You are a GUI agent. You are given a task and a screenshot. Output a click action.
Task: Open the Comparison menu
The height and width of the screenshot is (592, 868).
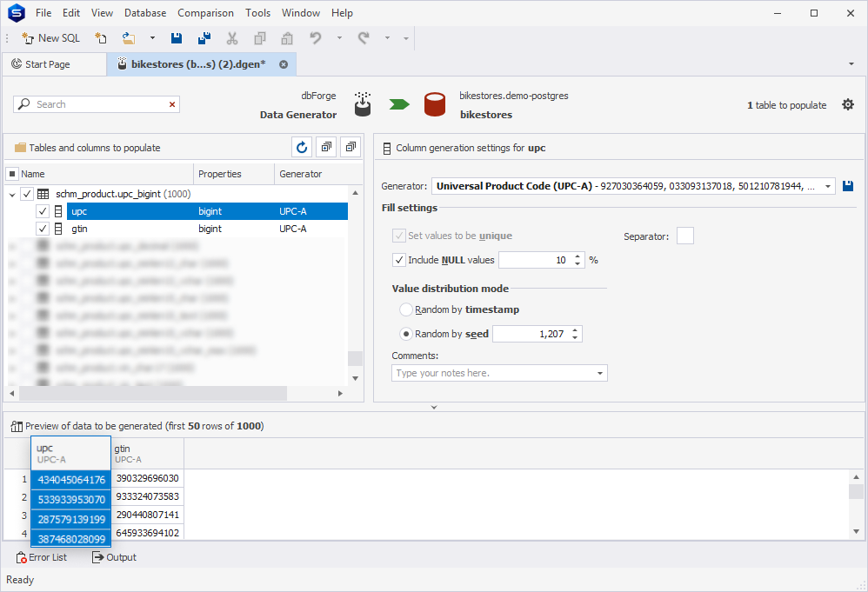tap(205, 13)
